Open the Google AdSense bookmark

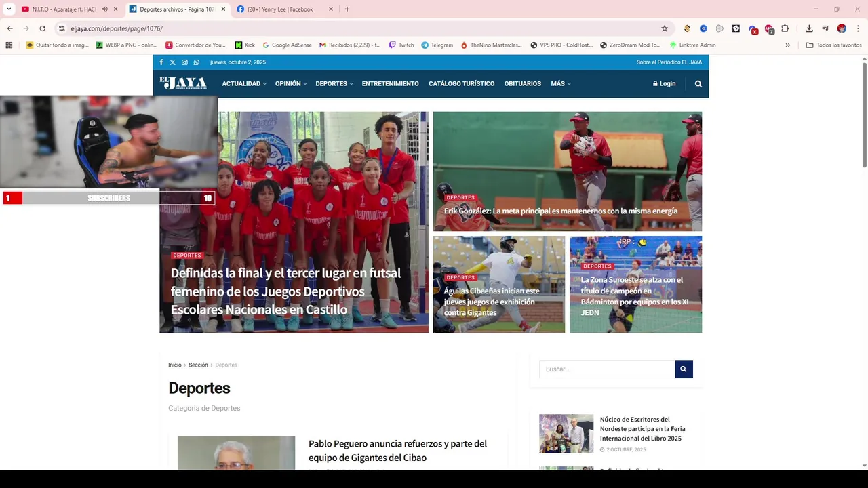point(286,45)
